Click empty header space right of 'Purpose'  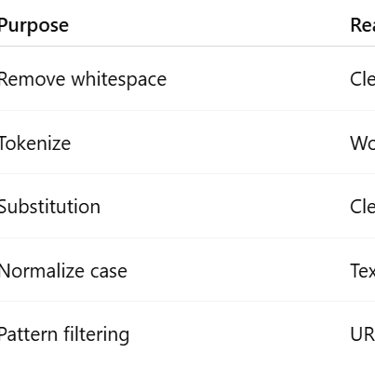209,25
